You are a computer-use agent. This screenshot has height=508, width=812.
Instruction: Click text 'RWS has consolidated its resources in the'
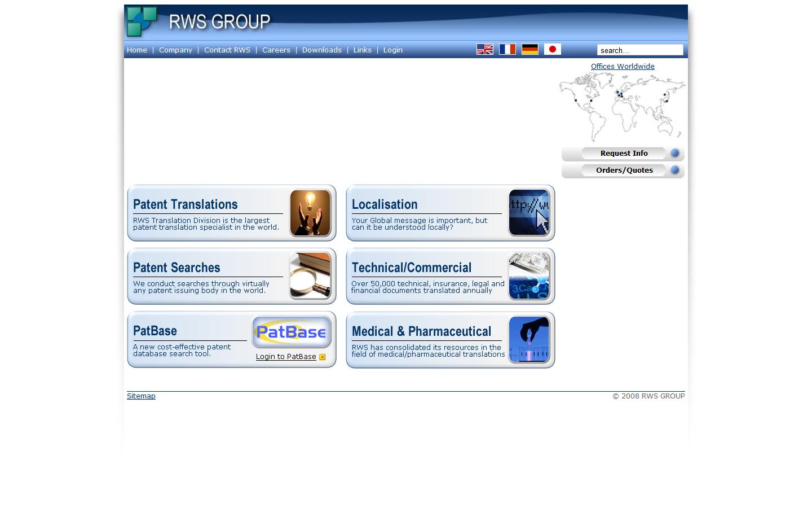[x=426, y=347]
